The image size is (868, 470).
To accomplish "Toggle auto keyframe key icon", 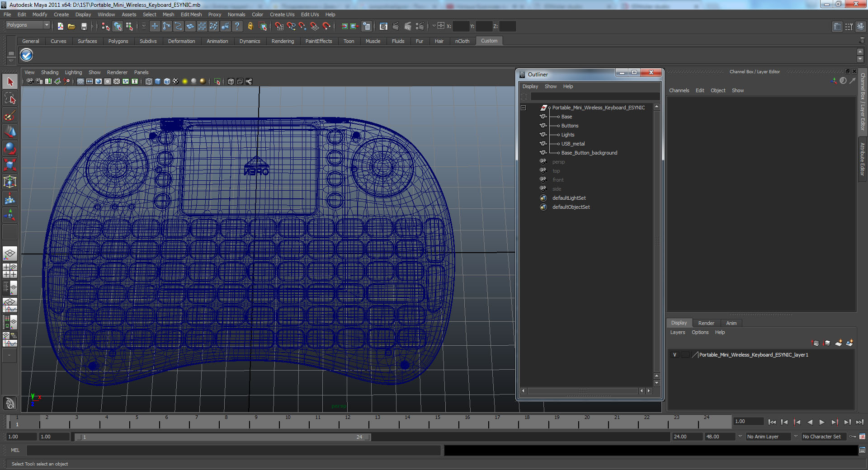I will [853, 437].
